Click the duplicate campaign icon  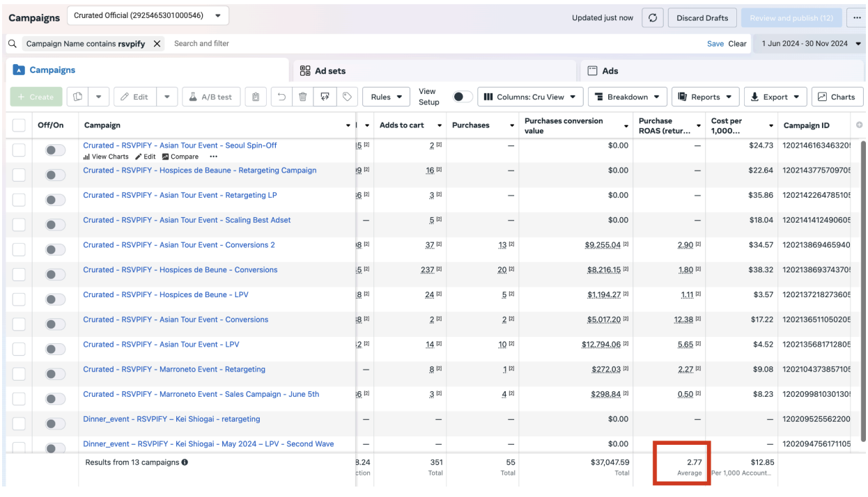79,97
